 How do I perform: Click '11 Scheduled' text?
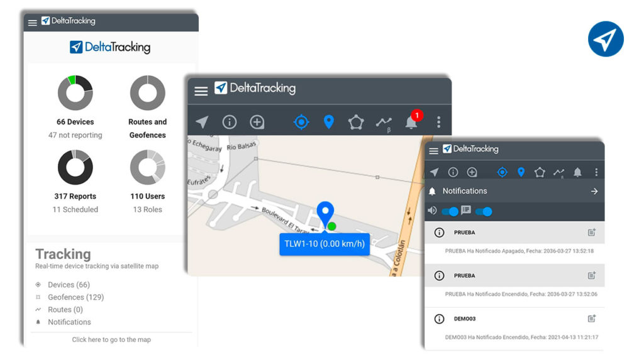(x=75, y=209)
